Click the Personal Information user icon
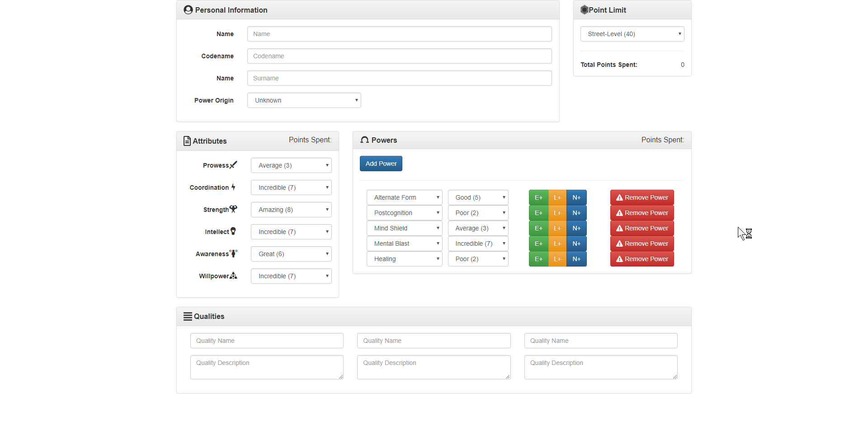868x440 pixels. 188,10
